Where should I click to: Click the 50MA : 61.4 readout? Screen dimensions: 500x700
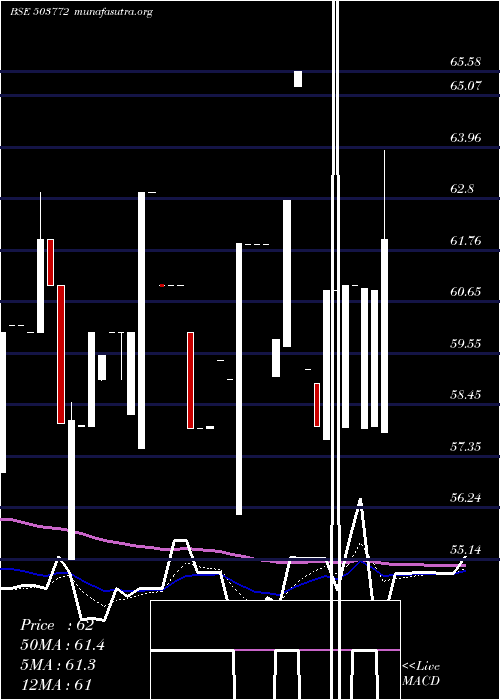coord(62,645)
